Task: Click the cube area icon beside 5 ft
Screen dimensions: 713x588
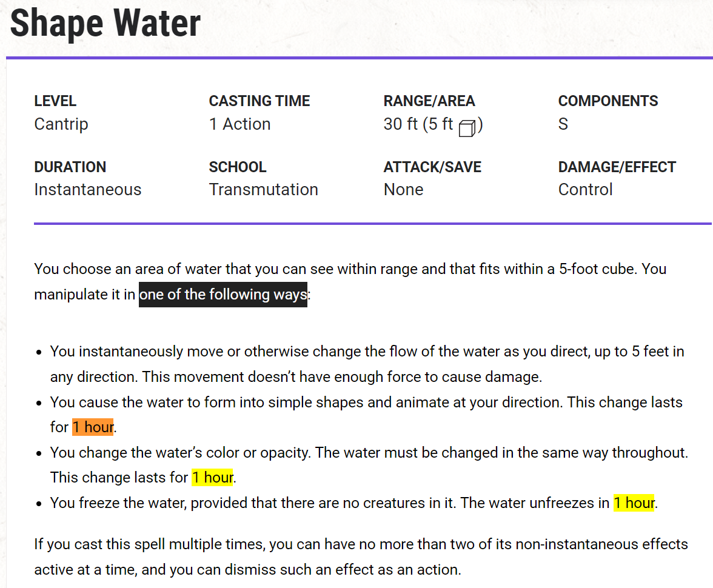Action: coord(467,128)
